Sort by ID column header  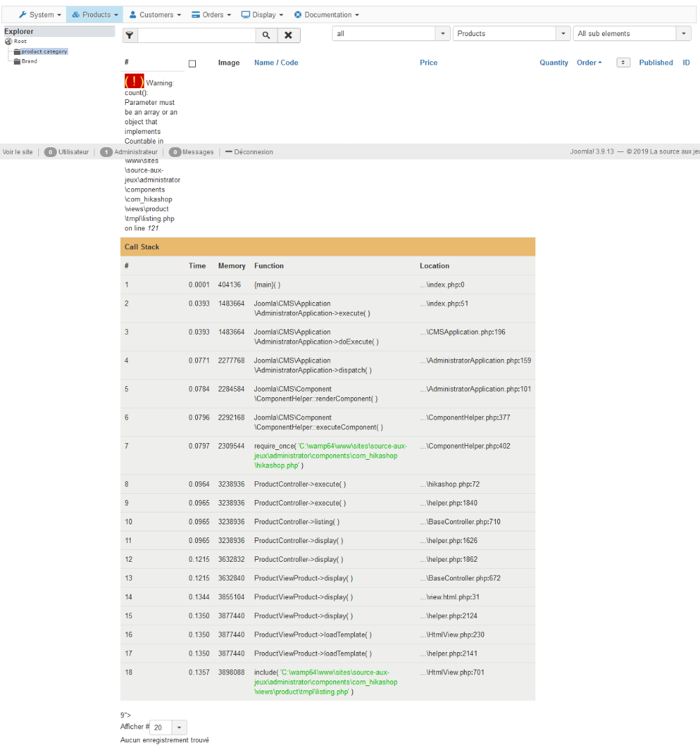[686, 62]
